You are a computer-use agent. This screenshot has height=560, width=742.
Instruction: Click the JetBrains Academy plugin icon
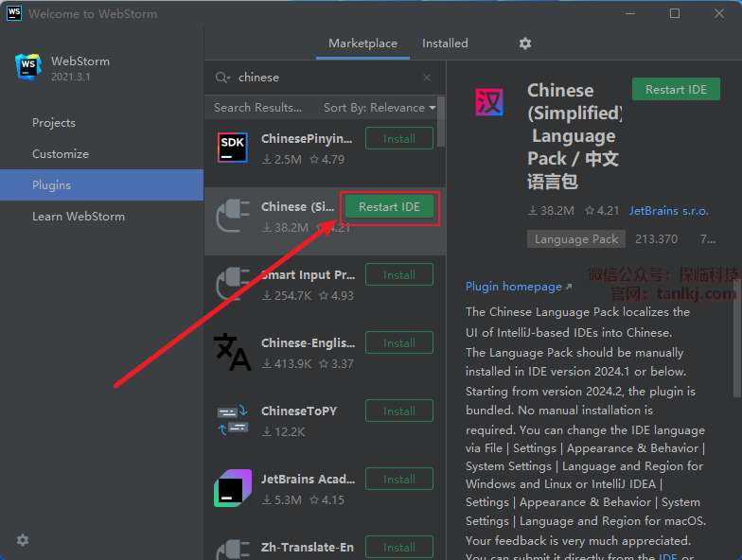[233, 488]
